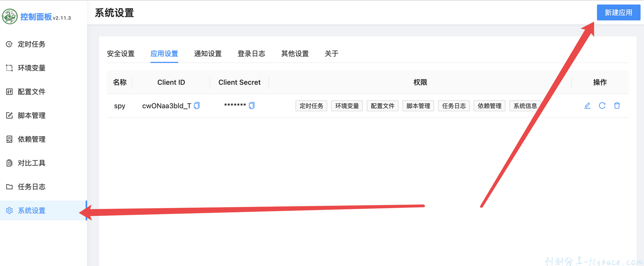Copy the Client ID cwONaa3bld_T
Screen dimensions: 644x266
197,106
